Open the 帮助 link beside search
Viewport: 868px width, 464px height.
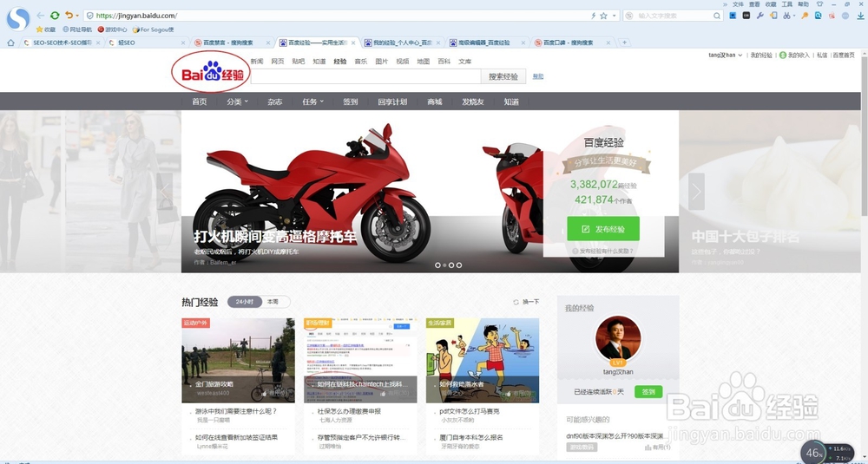[538, 76]
